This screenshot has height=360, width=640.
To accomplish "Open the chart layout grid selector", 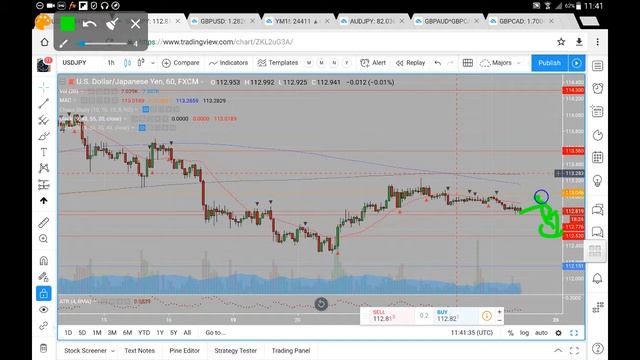I will click(468, 63).
